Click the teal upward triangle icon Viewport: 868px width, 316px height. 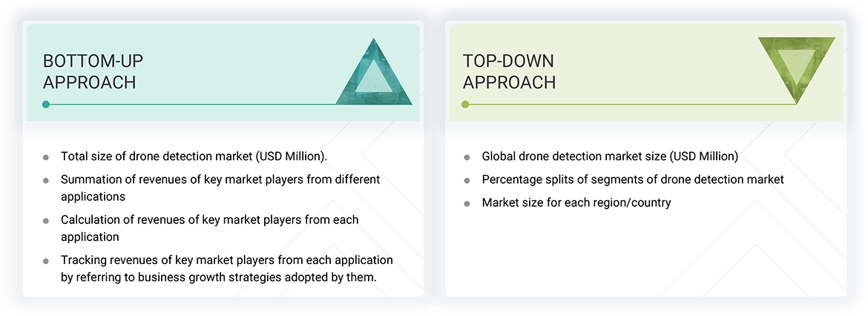point(374,75)
